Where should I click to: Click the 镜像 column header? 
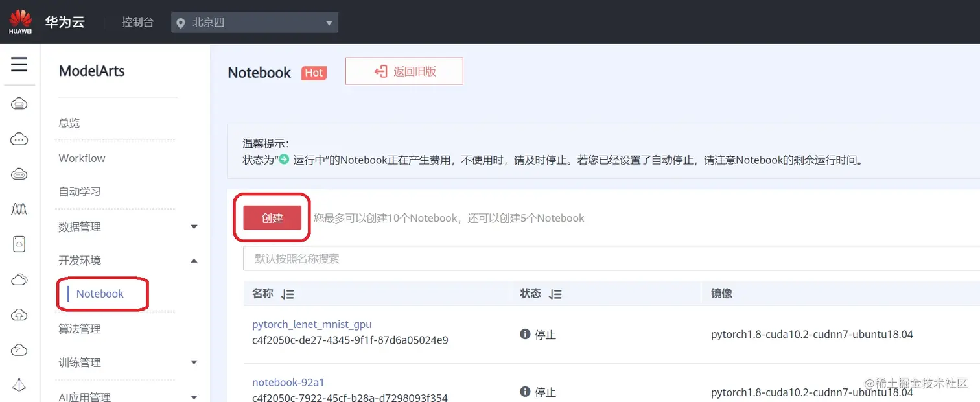click(x=721, y=294)
